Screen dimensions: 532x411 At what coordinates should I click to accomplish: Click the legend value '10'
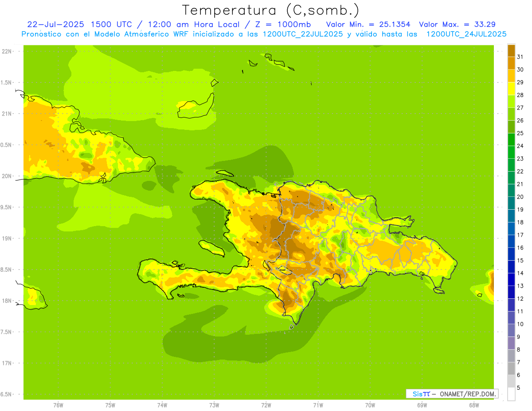[x=520, y=324]
